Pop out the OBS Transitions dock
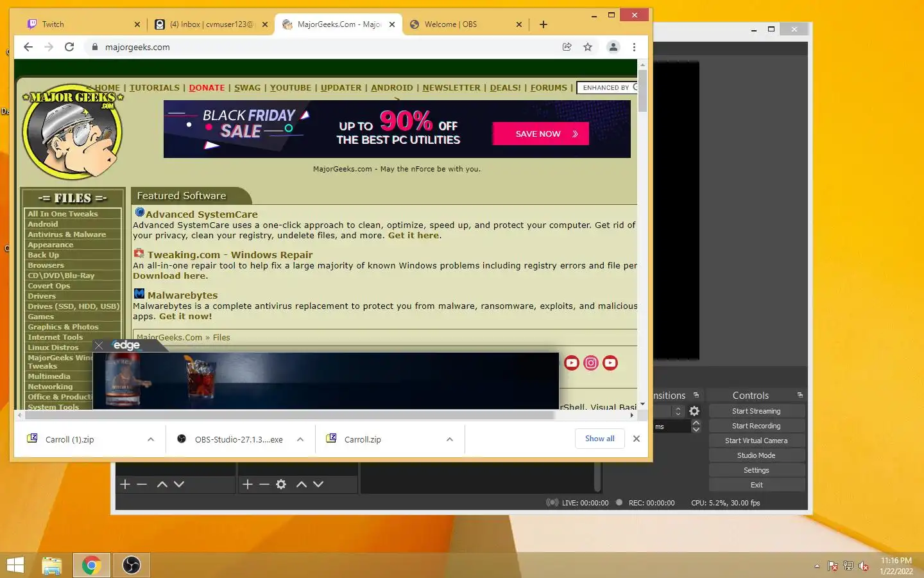 pyautogui.click(x=696, y=395)
